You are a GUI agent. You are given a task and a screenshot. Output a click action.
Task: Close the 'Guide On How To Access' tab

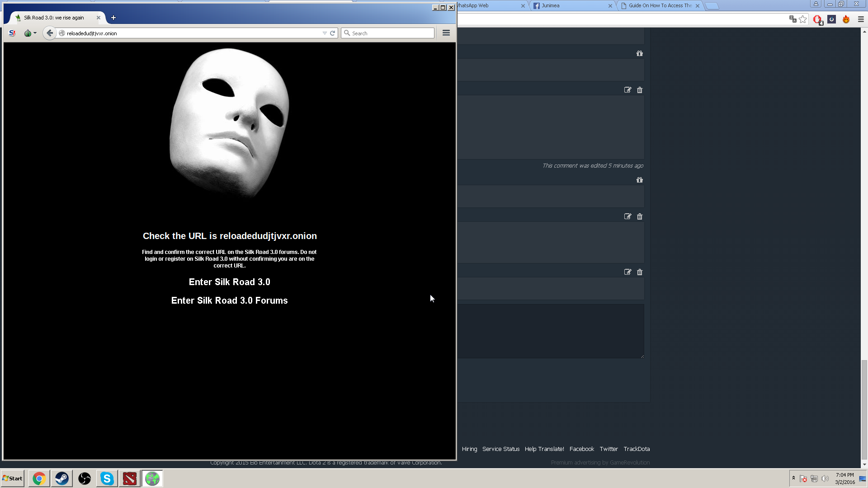(x=698, y=6)
